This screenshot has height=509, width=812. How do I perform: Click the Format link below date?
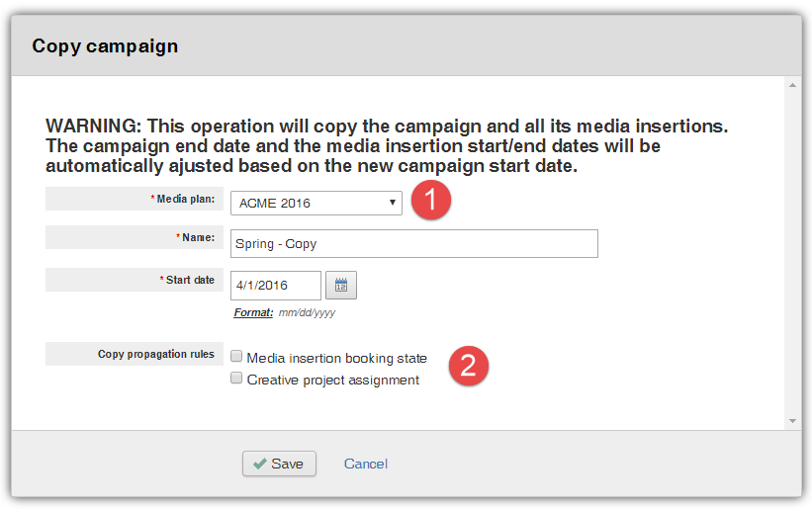pos(253,312)
